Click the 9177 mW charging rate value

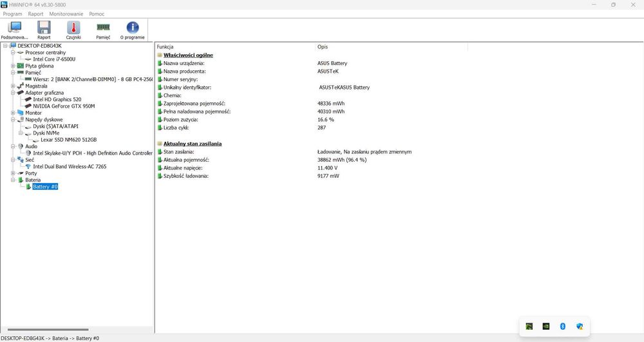click(x=328, y=176)
